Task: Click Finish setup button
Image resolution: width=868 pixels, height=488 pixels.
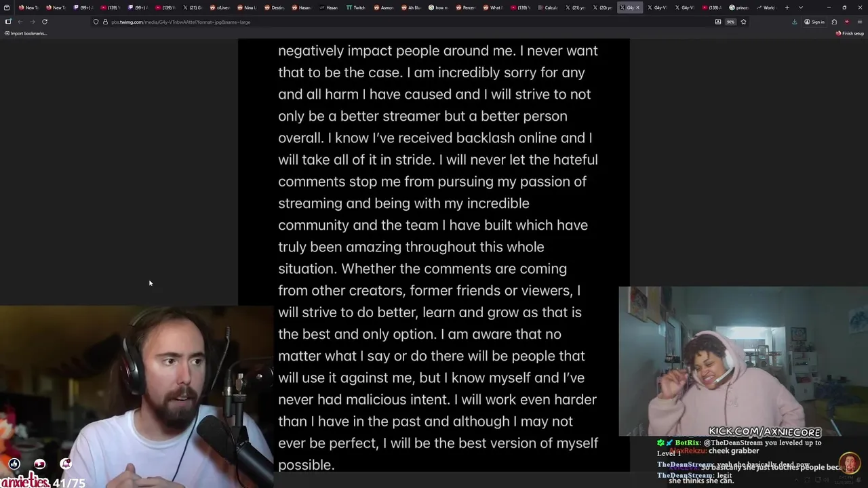Action: click(850, 33)
